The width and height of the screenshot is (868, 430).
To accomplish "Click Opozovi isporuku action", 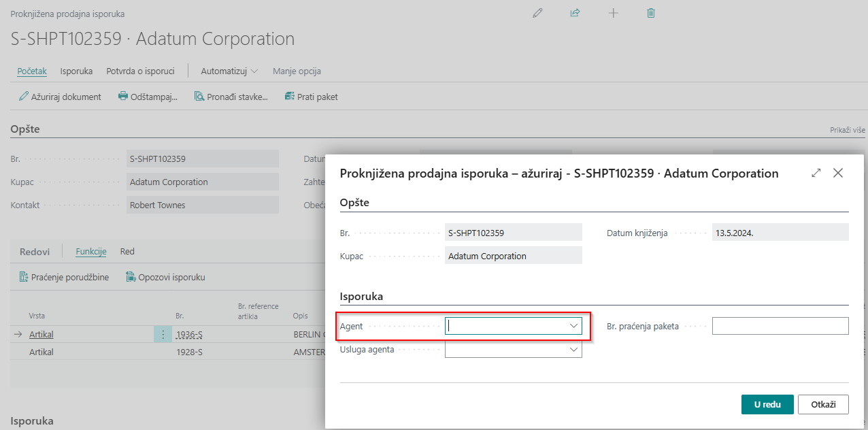I will (x=165, y=277).
